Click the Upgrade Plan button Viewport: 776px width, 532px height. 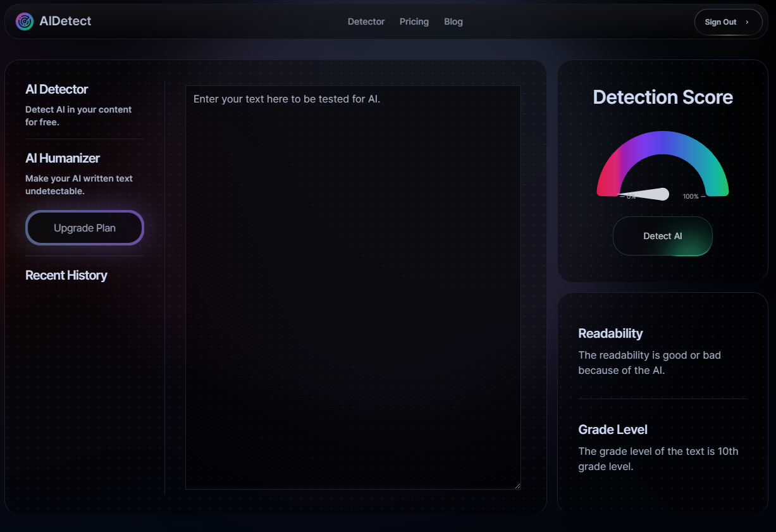pos(84,228)
